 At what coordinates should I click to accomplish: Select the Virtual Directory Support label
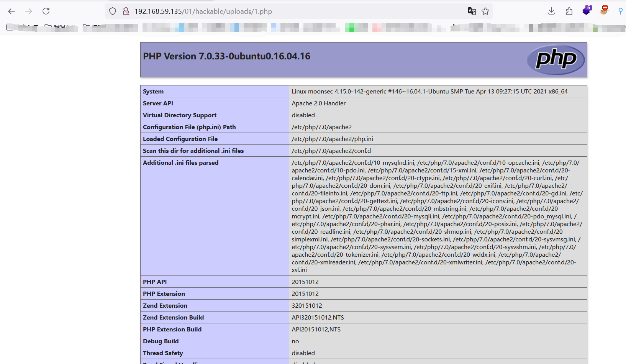tap(180, 115)
